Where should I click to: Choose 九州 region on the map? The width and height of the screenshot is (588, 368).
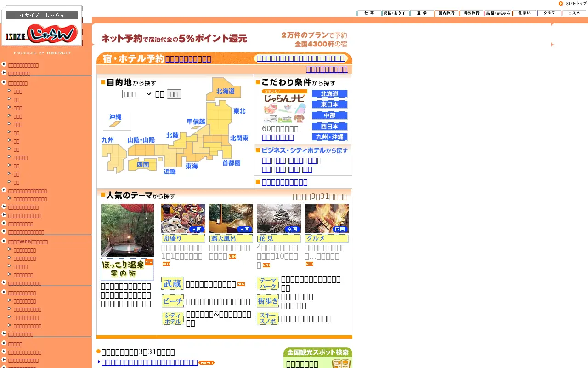(107, 140)
